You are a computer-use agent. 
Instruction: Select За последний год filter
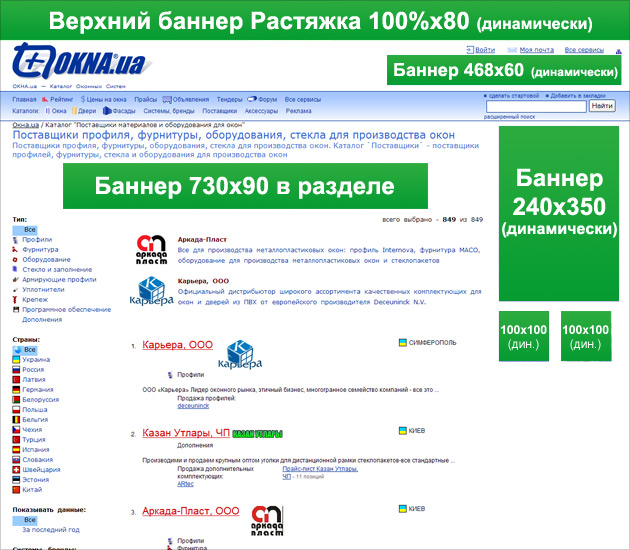51,530
